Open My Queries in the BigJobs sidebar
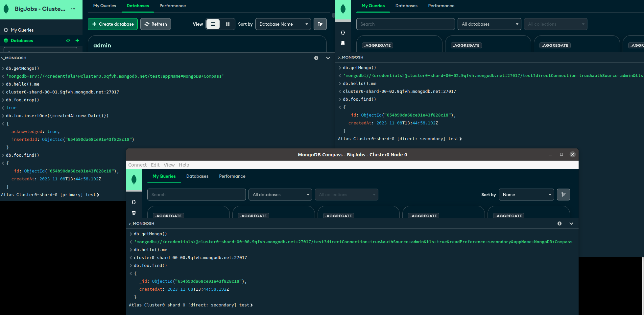Viewport: 644px width, 315px height. point(22,30)
